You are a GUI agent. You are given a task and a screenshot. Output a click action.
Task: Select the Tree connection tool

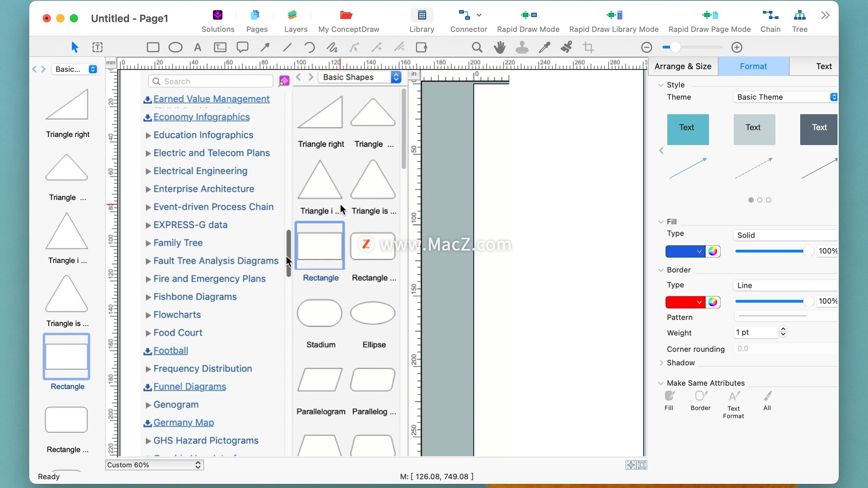(x=800, y=21)
